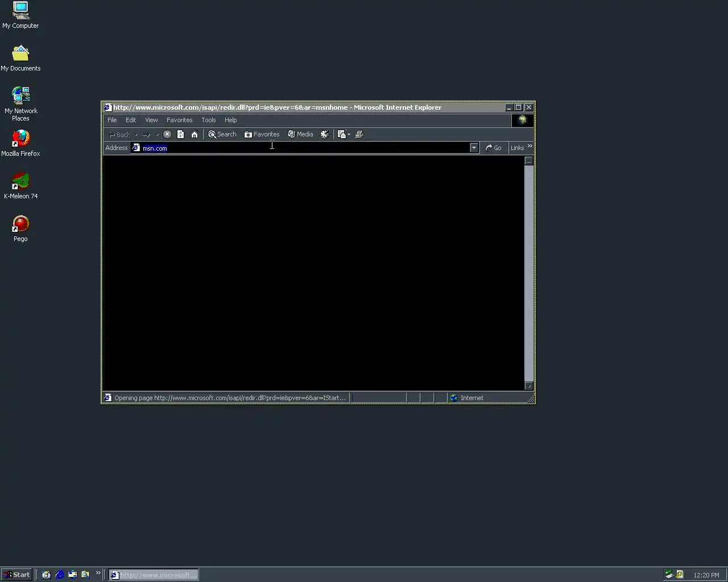Click the Forward arrow button
Viewport: 728px width, 582px height.
tap(146, 135)
